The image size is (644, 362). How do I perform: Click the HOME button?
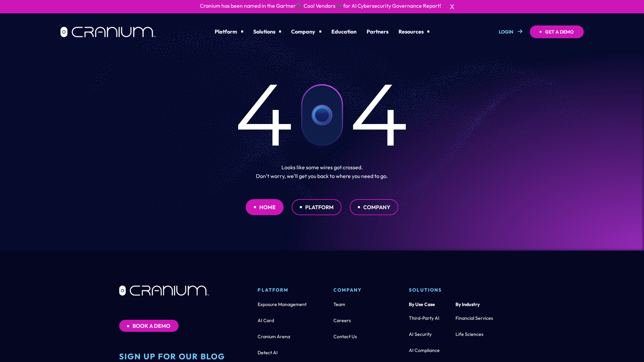[x=264, y=207]
